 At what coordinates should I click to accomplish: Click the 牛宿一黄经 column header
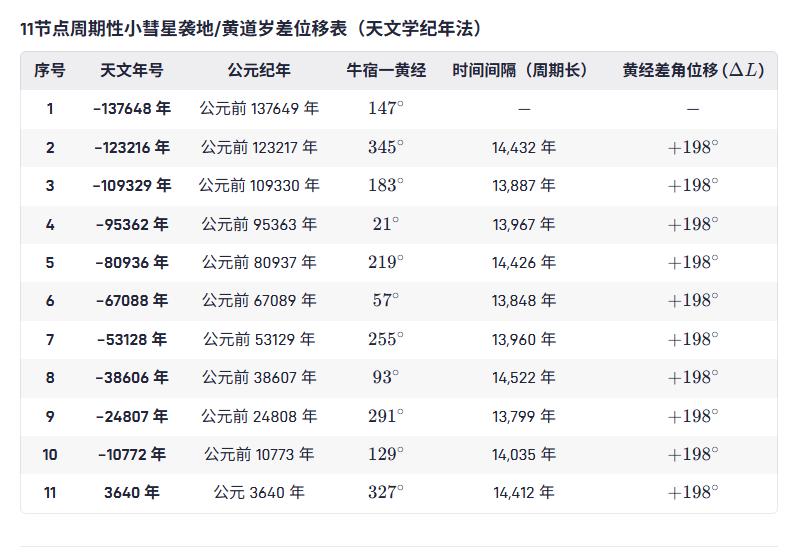[x=386, y=70]
